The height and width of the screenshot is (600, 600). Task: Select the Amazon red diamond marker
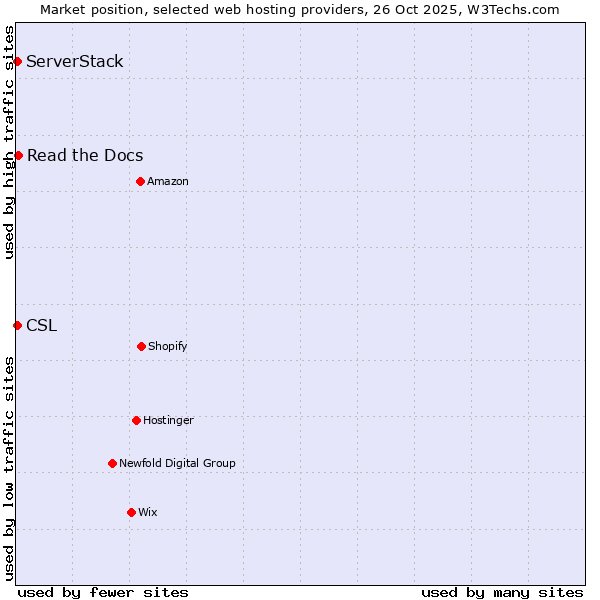[140, 181]
